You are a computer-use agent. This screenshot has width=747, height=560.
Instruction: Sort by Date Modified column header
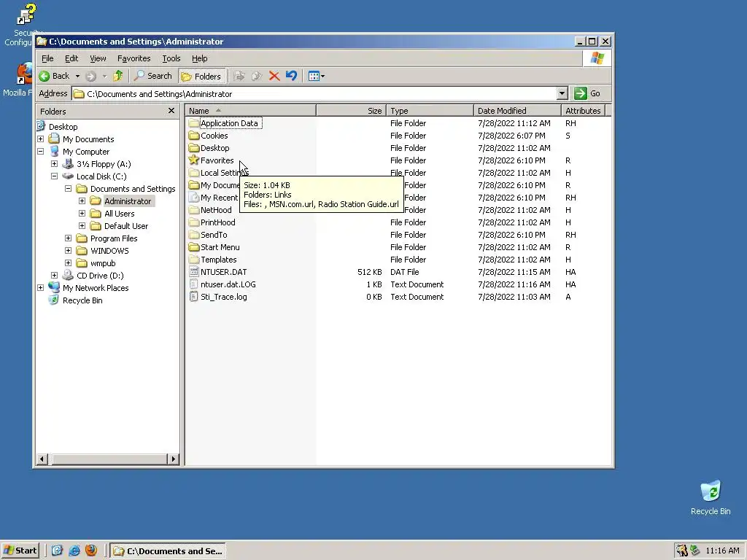click(517, 111)
